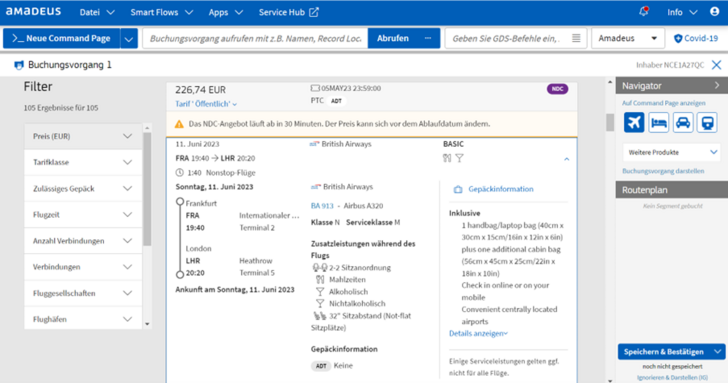Click the orange warning triangle icon
Screen dimensions: 728x383
click(x=179, y=124)
